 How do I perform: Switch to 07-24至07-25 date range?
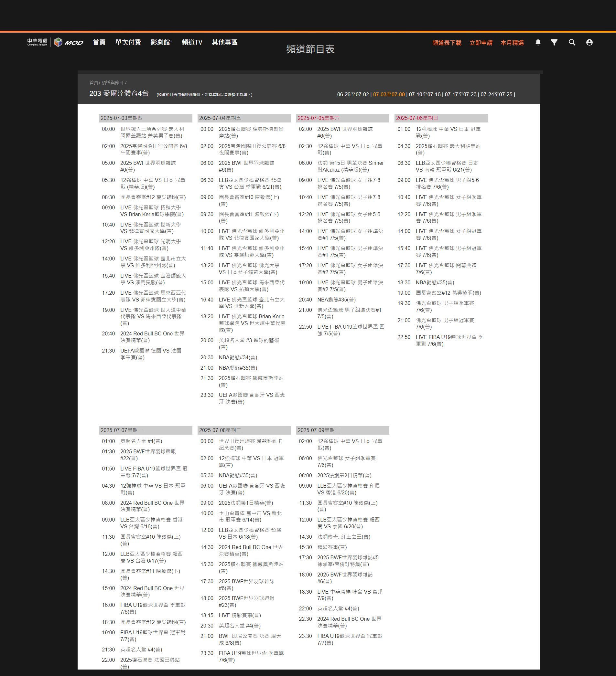(x=496, y=95)
